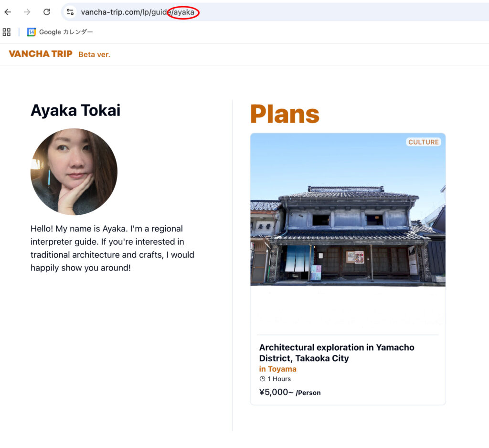489x448 pixels.
Task: Click the VANCHA TRIP logo
Action: pos(41,54)
